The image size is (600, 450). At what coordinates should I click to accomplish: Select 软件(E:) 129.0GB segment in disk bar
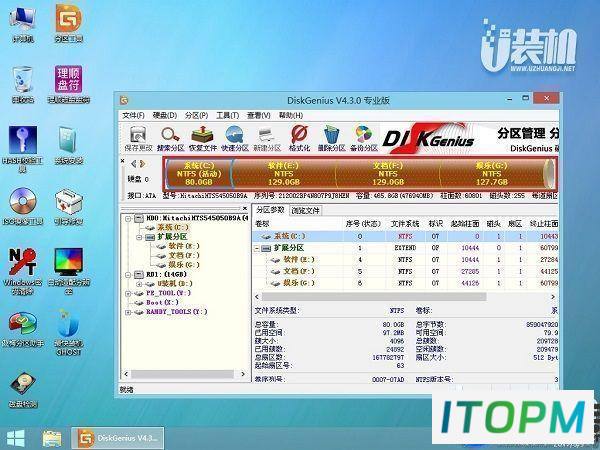284,174
